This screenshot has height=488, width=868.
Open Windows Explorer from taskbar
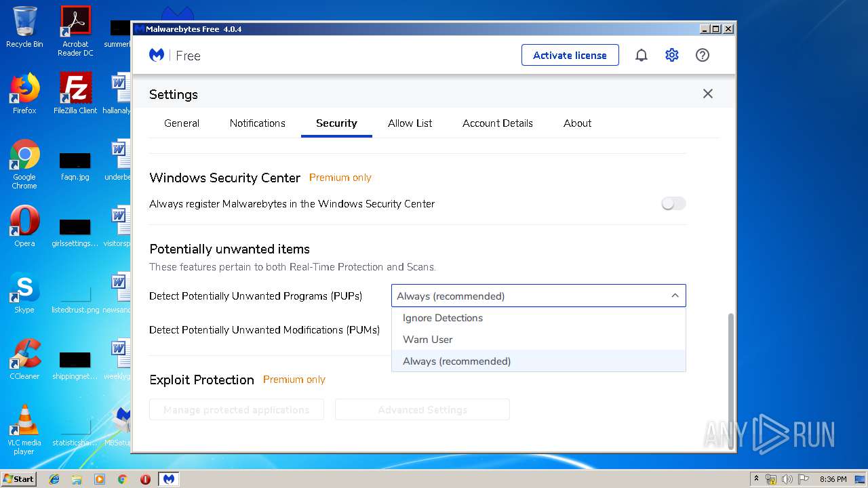tap(77, 479)
